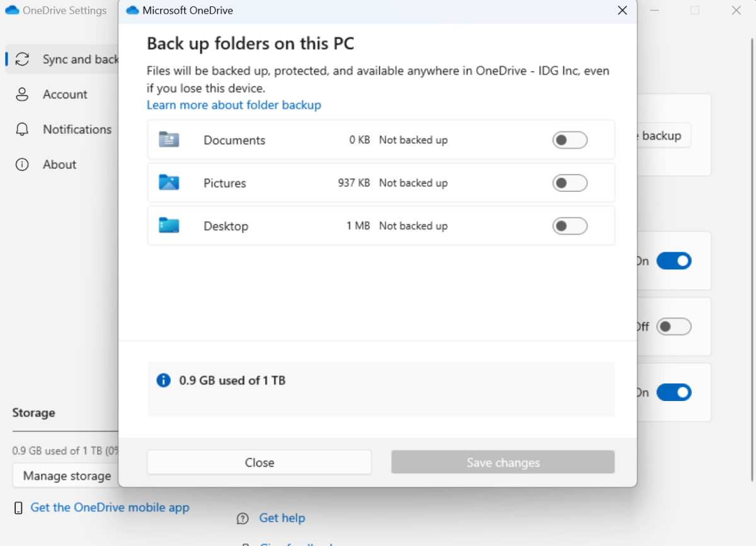The height and width of the screenshot is (546, 756).
Task: Enable backup for the Documents folder
Action: coord(570,139)
